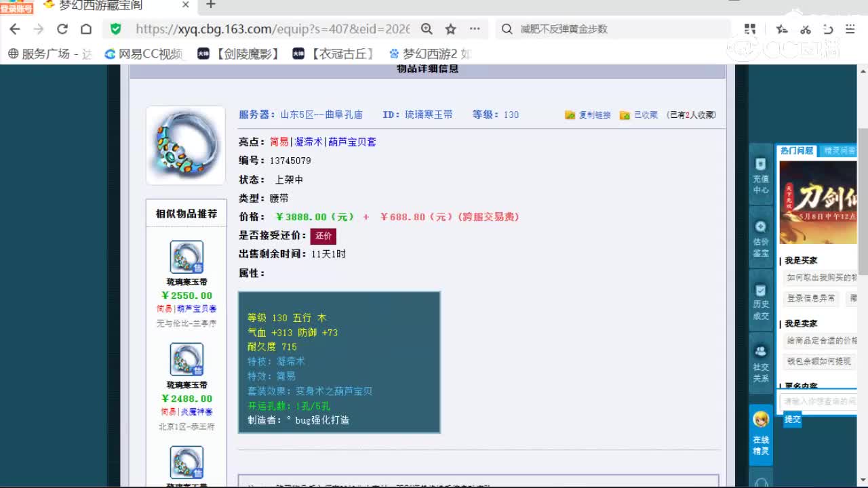Open the favorites list icon
This screenshot has width=868, height=488.
[782, 29]
